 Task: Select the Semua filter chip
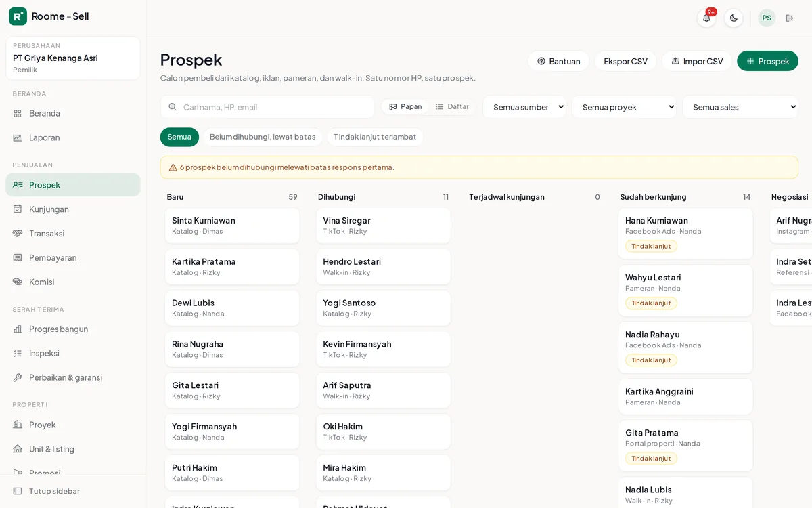click(x=179, y=137)
